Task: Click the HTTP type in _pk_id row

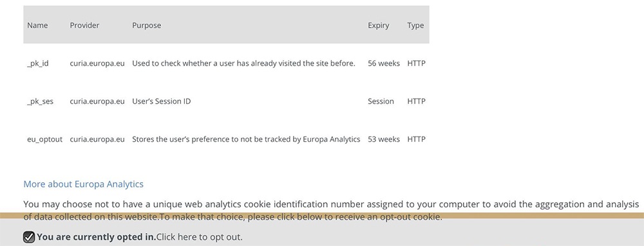Action: tap(417, 63)
